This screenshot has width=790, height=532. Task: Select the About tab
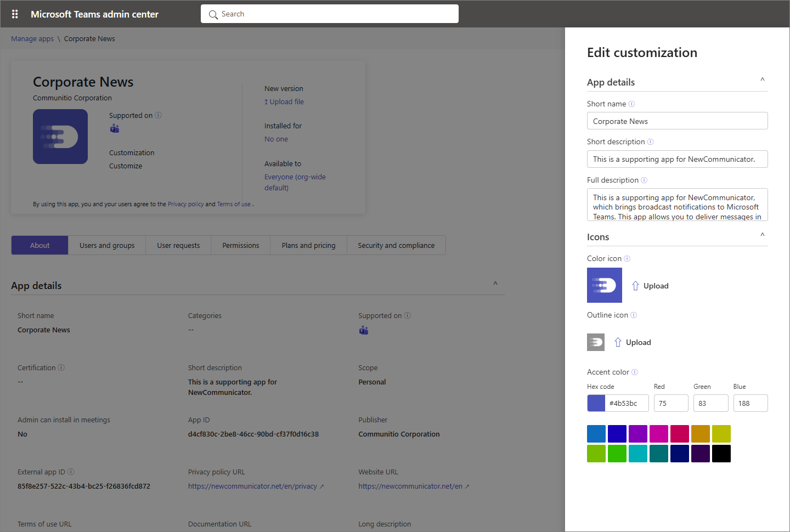(x=39, y=245)
